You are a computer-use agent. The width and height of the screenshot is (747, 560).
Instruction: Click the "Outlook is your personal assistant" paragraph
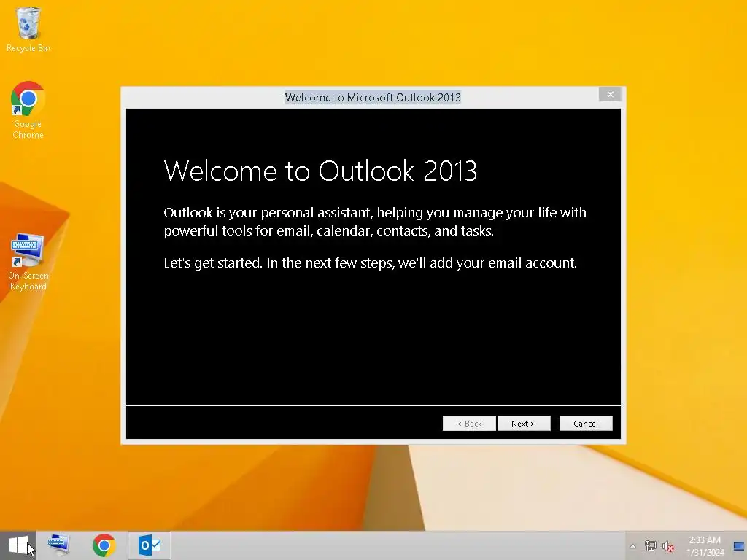click(375, 222)
